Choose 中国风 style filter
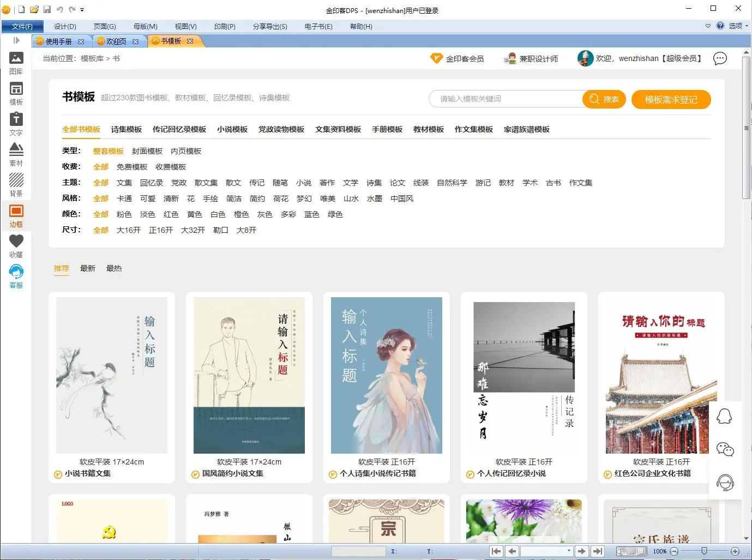 click(402, 198)
